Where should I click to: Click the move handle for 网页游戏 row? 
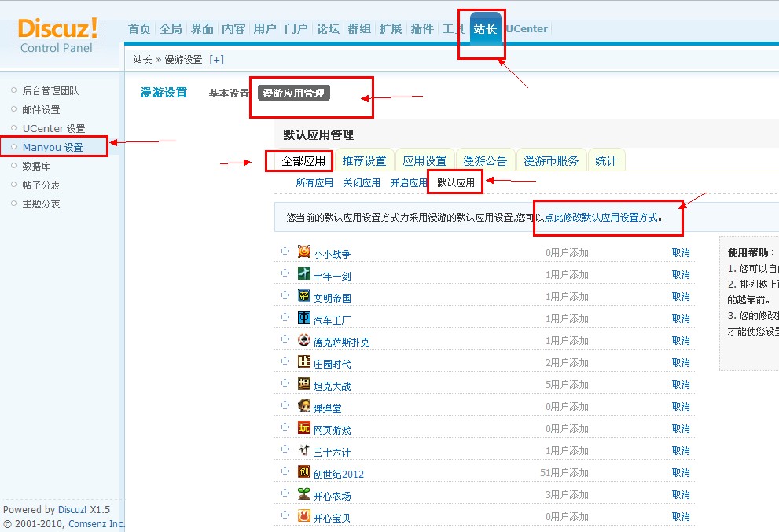pyautogui.click(x=285, y=427)
